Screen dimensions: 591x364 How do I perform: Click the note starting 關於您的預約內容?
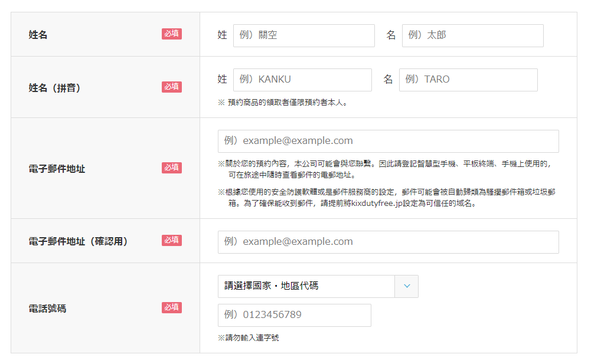pyautogui.click(x=385, y=169)
